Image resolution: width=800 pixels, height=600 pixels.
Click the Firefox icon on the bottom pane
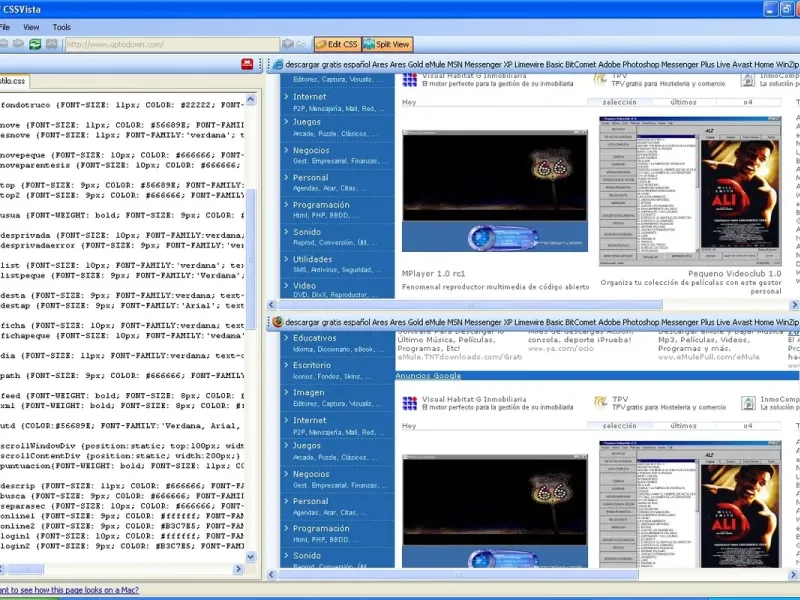[278, 322]
